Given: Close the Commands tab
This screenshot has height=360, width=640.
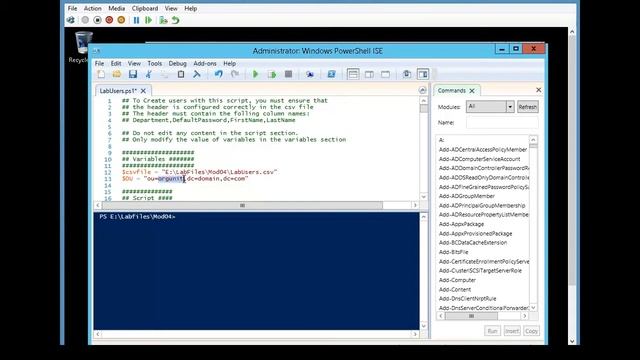Looking at the screenshot, I should pyautogui.click(x=472, y=91).
